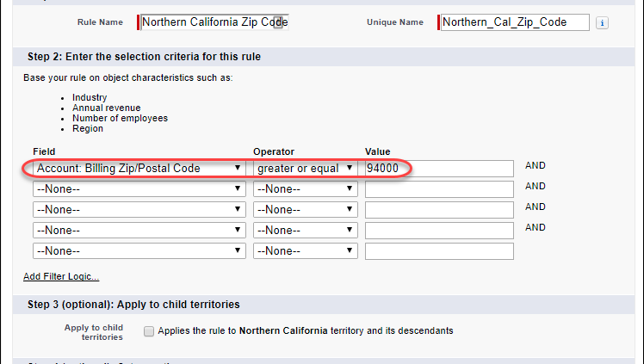Click the Unique Name text field

pos(514,22)
